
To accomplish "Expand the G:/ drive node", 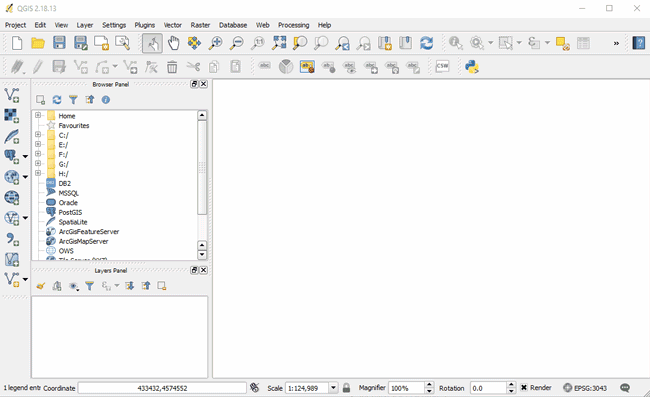I will click(x=38, y=164).
